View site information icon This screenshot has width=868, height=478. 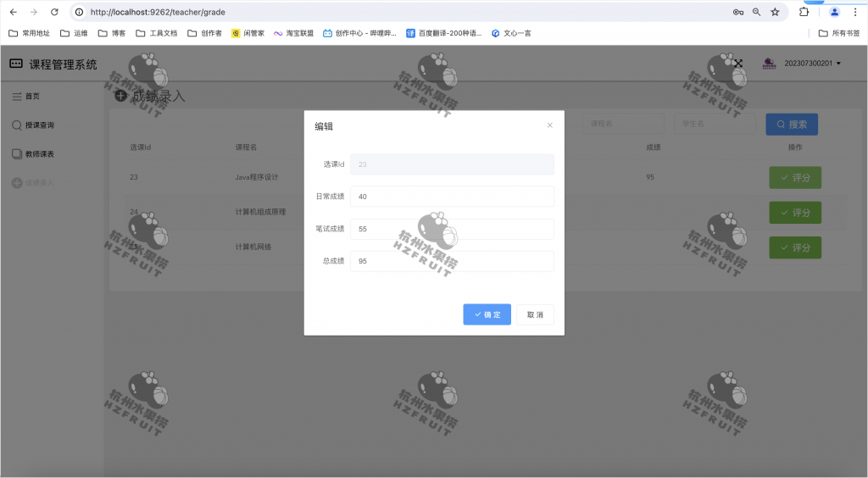coord(79,12)
